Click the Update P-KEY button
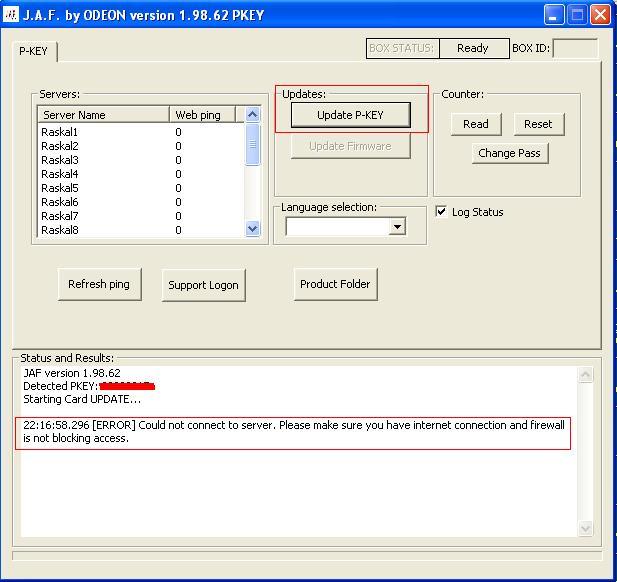The width and height of the screenshot is (617, 582). coord(351,115)
